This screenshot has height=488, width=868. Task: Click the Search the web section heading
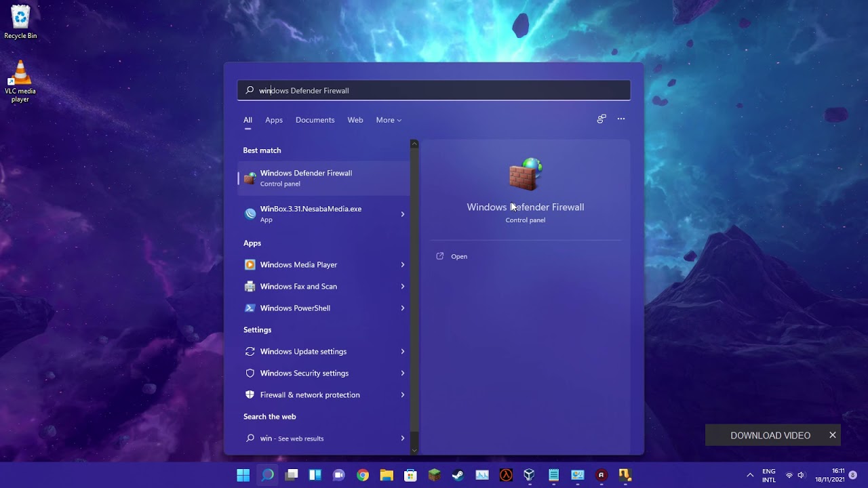[270, 417]
